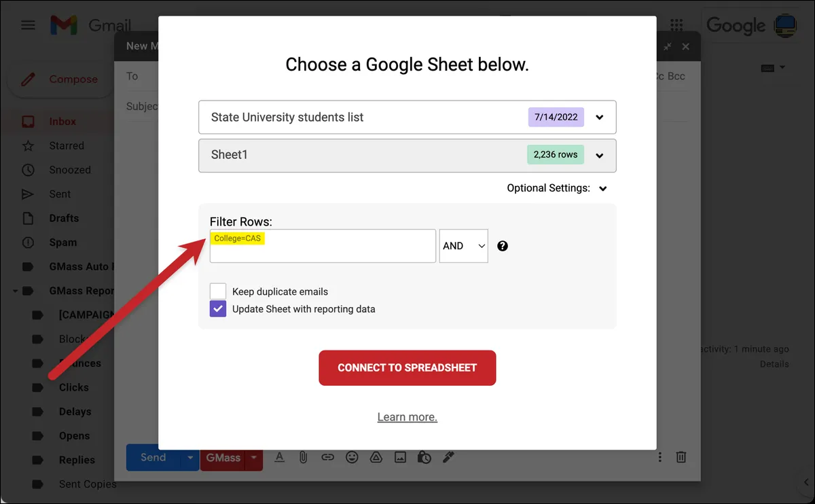The width and height of the screenshot is (815, 504).
Task: Open the State University students list dropdown
Action: 407,117
